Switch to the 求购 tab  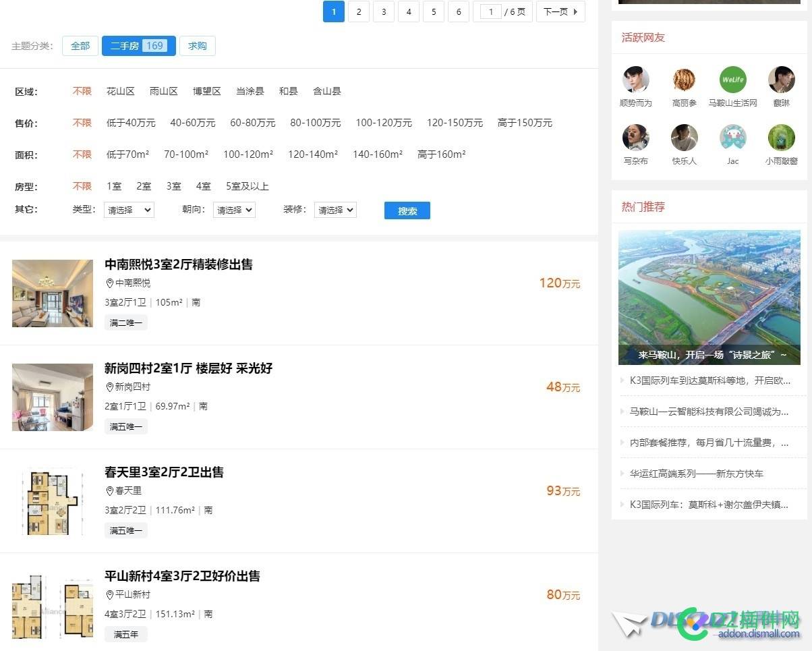tap(197, 45)
